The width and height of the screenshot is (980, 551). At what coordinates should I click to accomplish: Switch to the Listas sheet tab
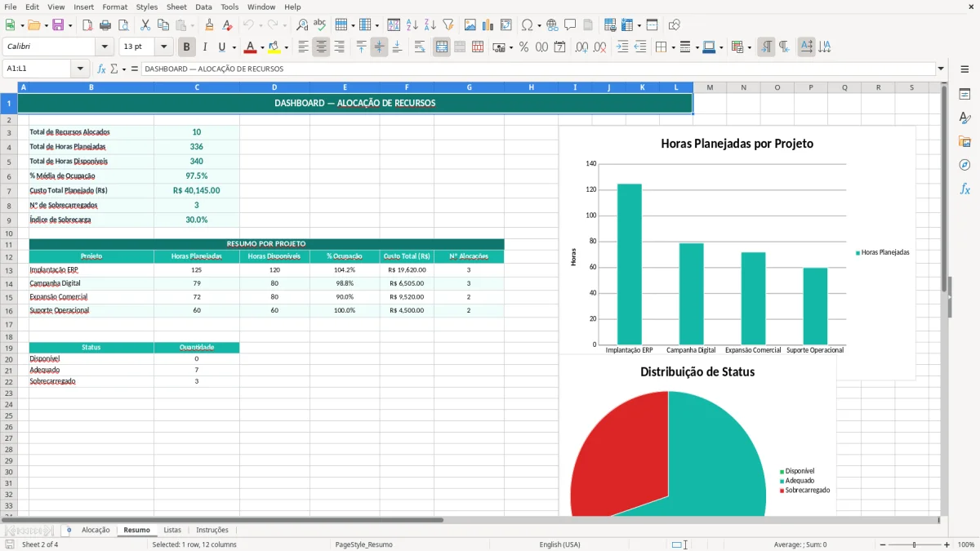coord(172,531)
